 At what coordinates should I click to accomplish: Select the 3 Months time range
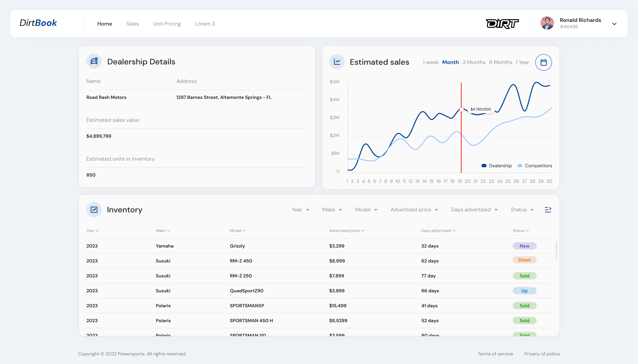click(x=474, y=62)
